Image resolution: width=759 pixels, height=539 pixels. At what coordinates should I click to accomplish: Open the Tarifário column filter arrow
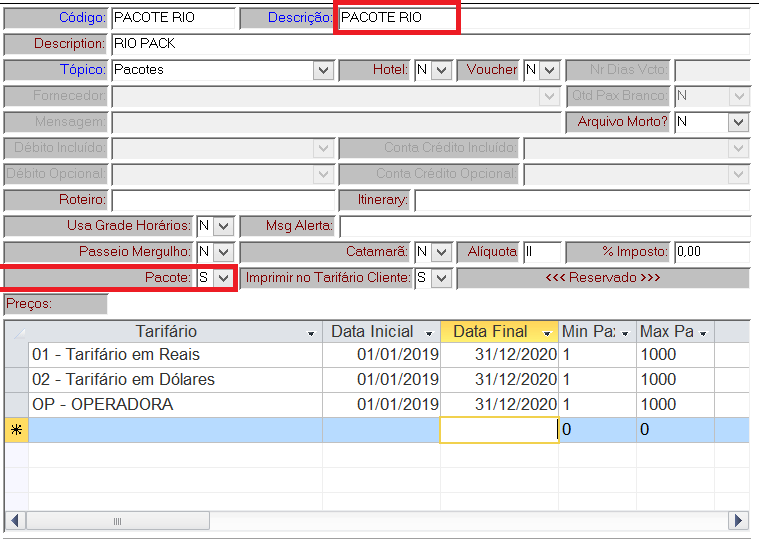tap(311, 333)
